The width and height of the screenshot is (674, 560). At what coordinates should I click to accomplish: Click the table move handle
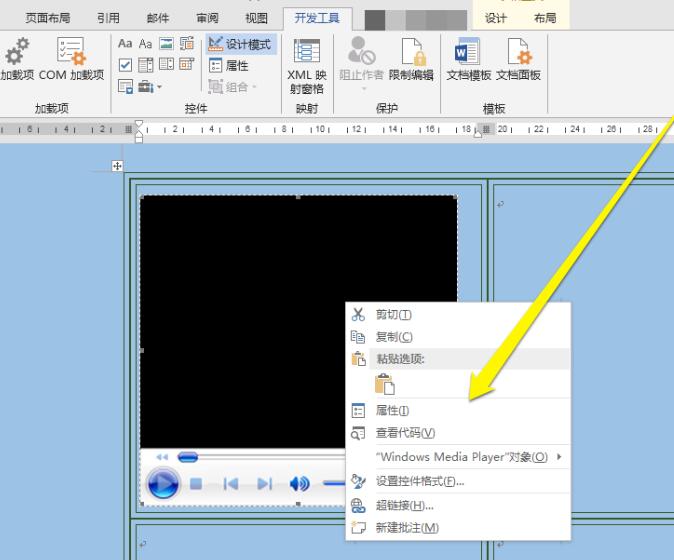click(118, 166)
